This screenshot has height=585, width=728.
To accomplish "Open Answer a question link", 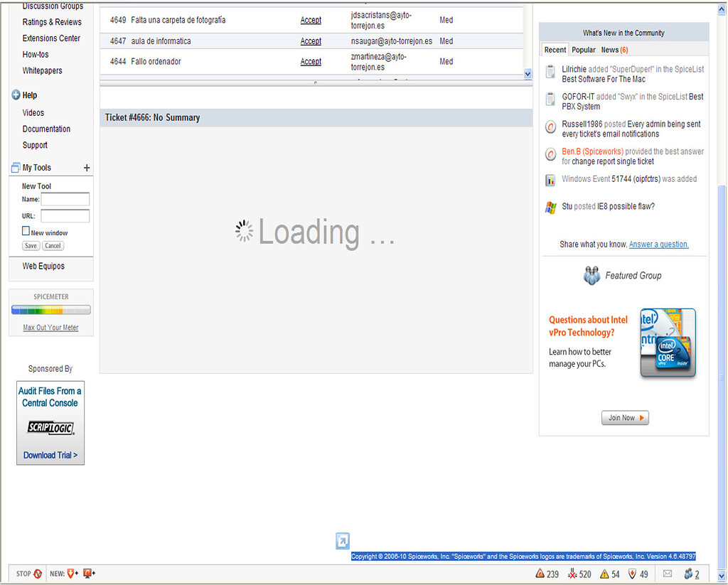I will coord(658,244).
